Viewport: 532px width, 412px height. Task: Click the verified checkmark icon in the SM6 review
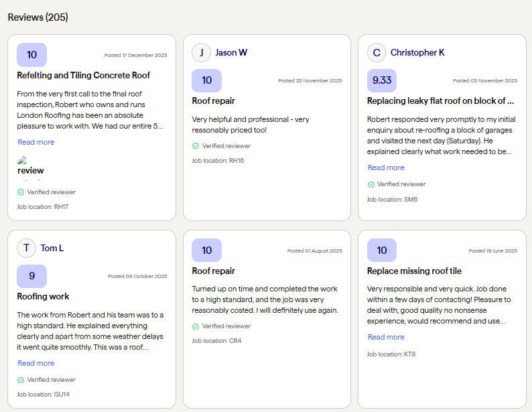[371, 184]
